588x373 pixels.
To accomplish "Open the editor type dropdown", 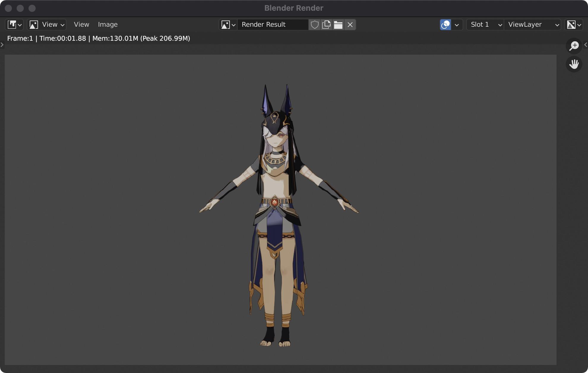I will pyautogui.click(x=14, y=25).
